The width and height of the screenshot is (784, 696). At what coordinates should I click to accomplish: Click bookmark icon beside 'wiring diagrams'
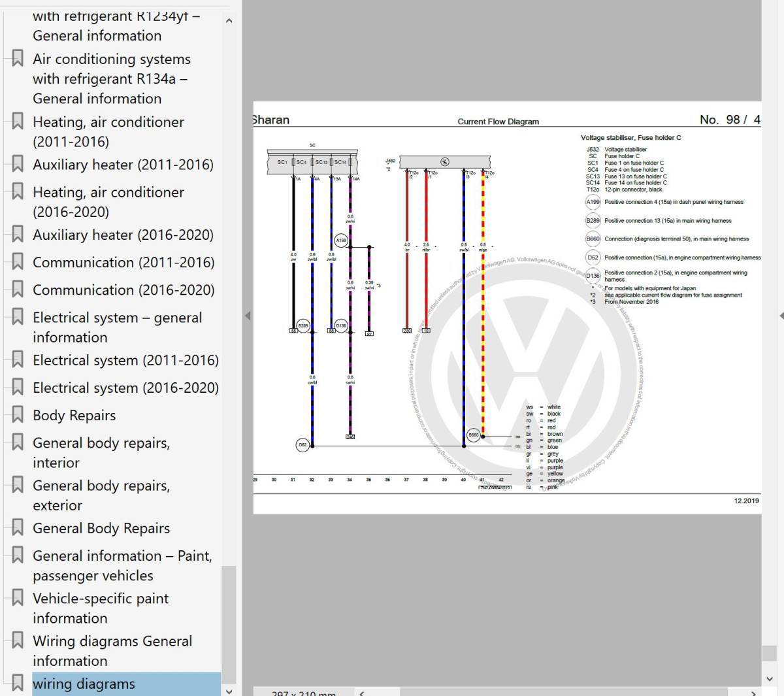tap(18, 683)
